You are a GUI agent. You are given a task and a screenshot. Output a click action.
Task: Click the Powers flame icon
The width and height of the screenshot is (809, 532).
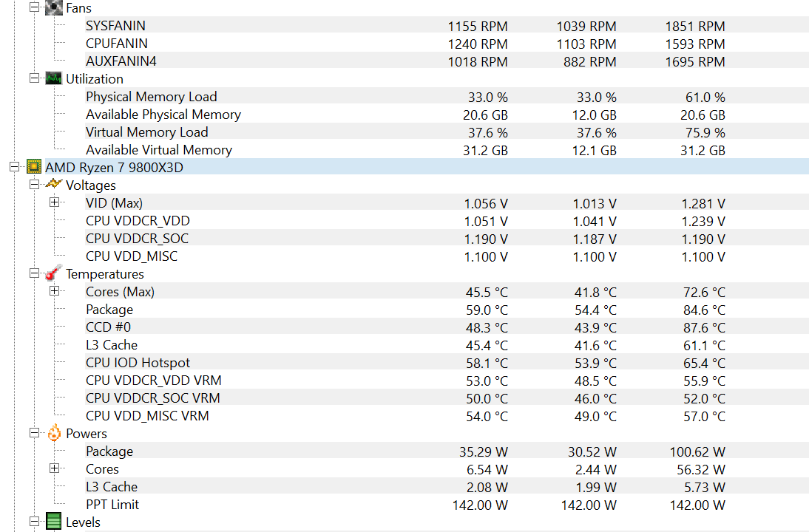(x=54, y=433)
